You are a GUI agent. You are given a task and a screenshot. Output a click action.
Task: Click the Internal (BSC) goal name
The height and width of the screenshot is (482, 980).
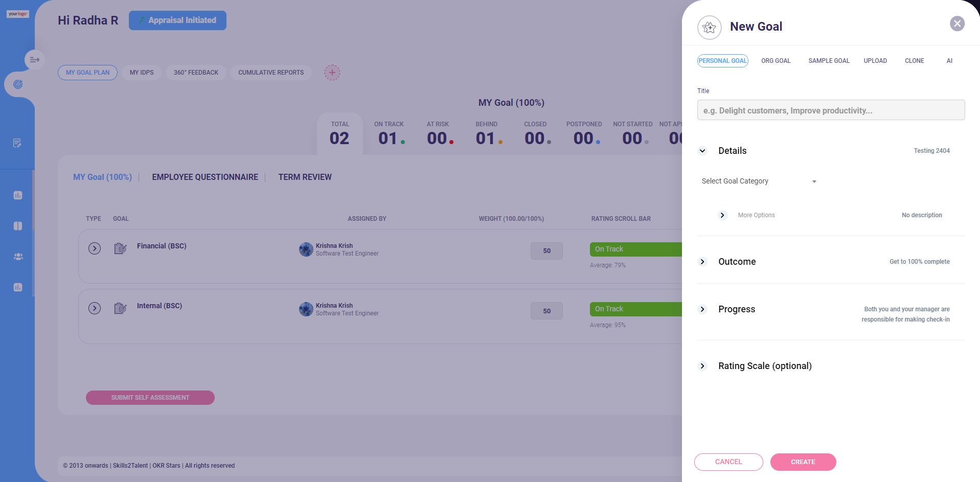pyautogui.click(x=159, y=306)
